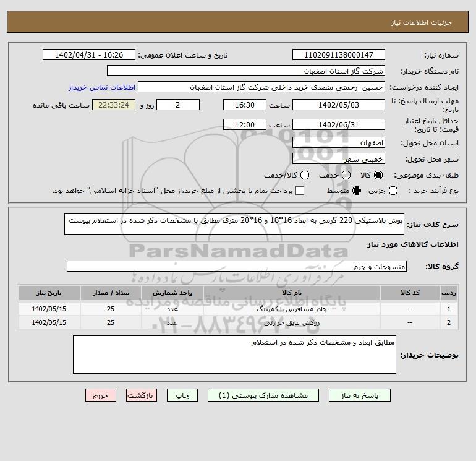This screenshot has width=476, height=461.
Task: Click the announcement date and time field
Action: pos(89,54)
